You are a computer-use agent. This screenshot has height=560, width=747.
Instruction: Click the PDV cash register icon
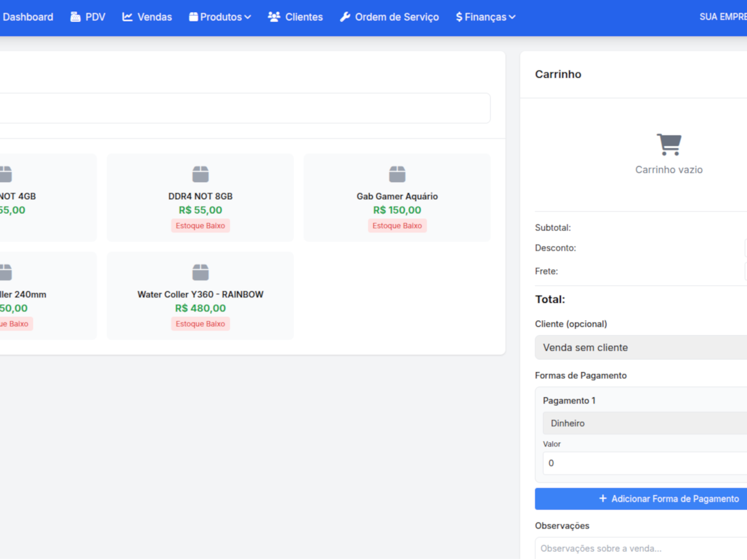[x=75, y=17]
